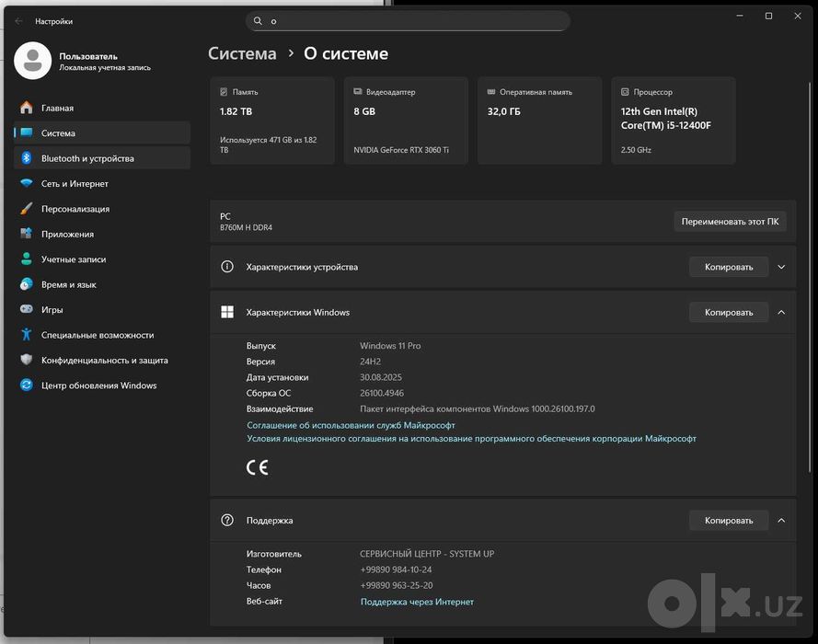Open the Видеоадаптер 8 GB card

[406, 121]
